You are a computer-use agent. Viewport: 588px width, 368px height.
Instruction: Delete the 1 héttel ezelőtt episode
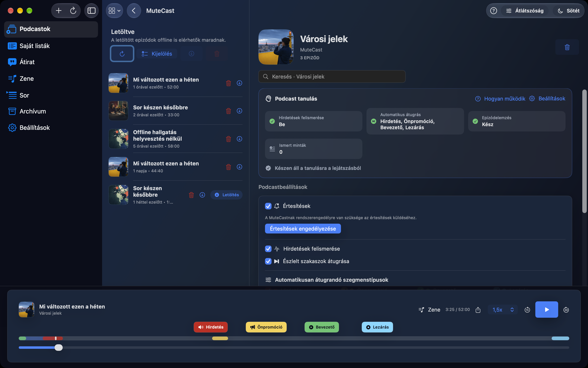pyautogui.click(x=191, y=195)
